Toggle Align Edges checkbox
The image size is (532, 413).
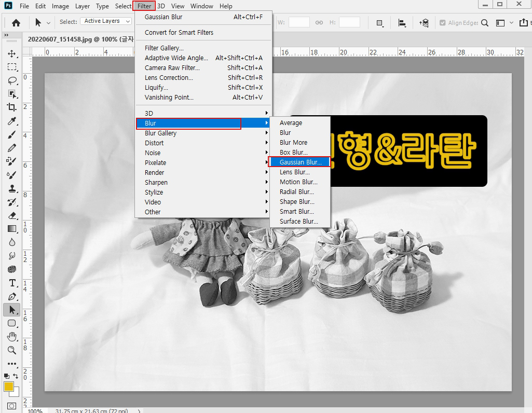[x=442, y=23]
